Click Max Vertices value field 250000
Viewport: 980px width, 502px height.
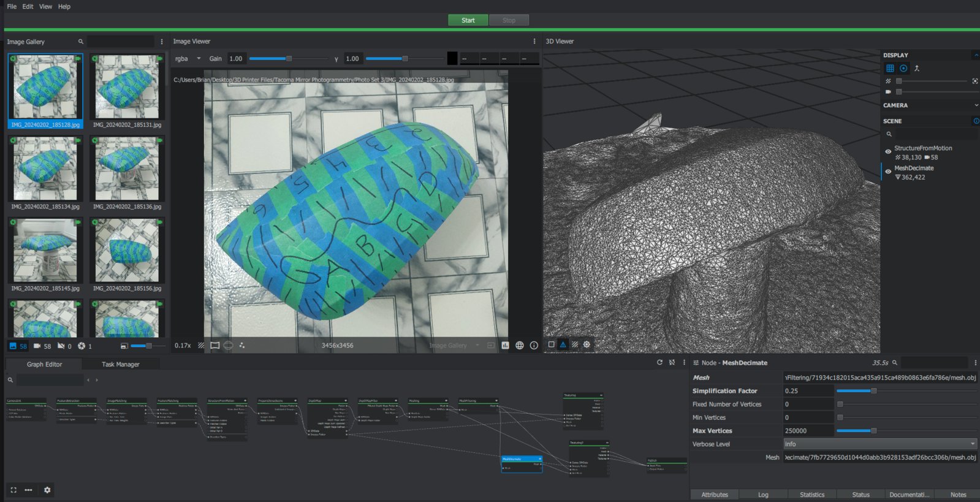(x=808, y=431)
